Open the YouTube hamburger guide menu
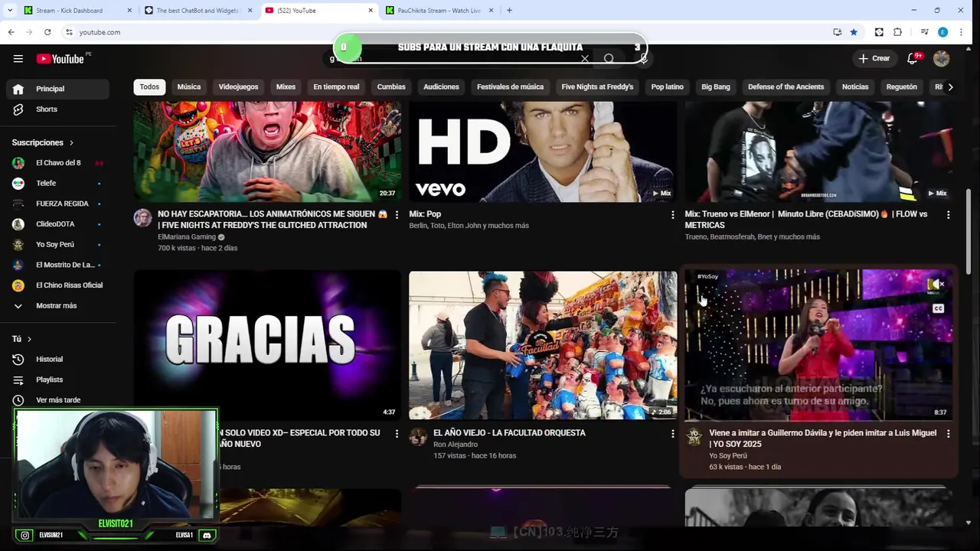 tap(18, 59)
